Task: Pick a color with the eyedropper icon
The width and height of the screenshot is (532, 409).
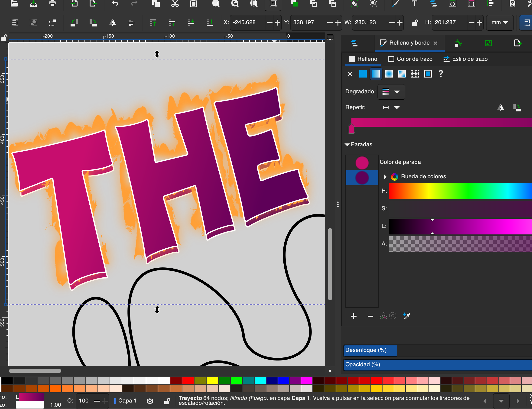Action: [x=407, y=316]
